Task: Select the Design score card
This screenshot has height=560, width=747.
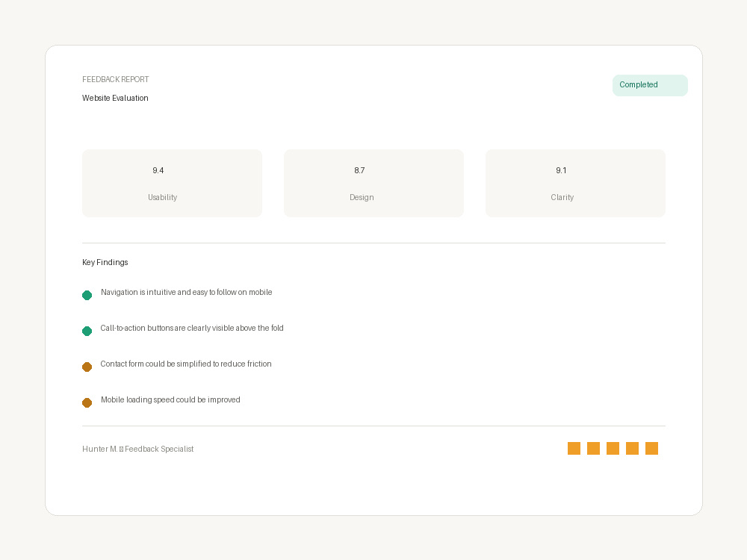Action: (x=373, y=184)
